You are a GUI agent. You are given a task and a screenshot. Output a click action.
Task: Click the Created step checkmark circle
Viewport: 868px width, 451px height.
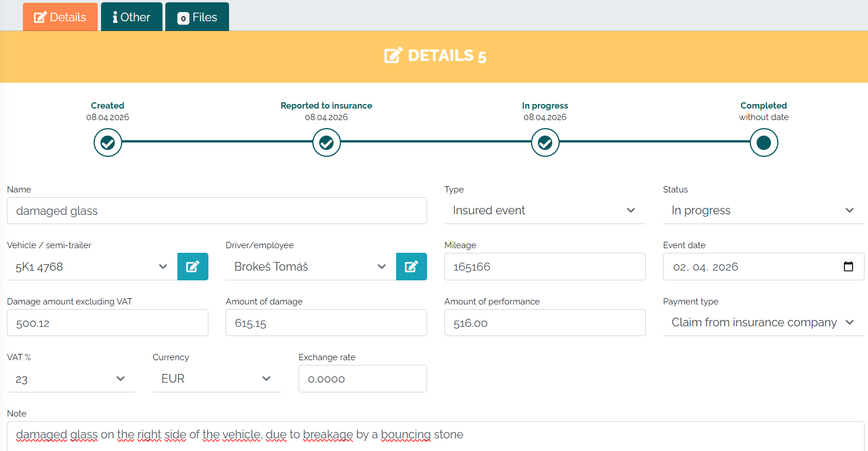pyautogui.click(x=108, y=142)
